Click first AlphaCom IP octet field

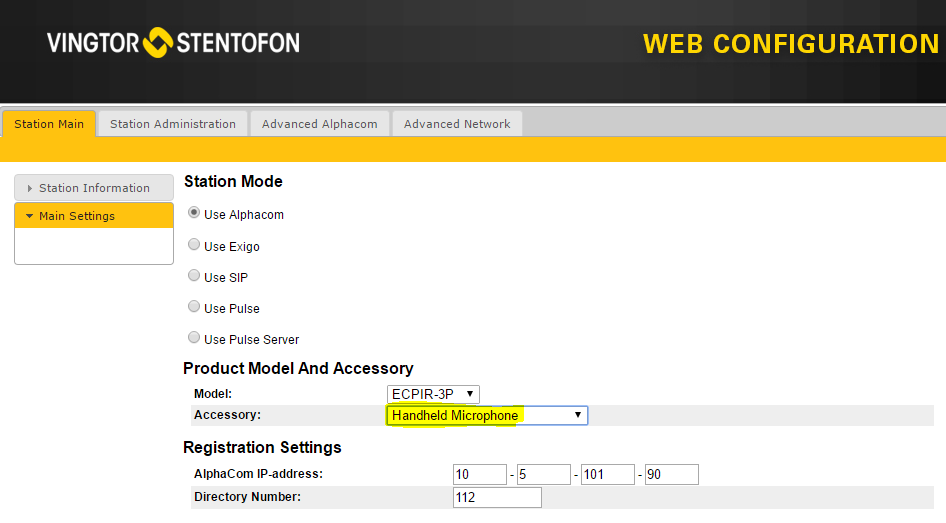pos(480,474)
